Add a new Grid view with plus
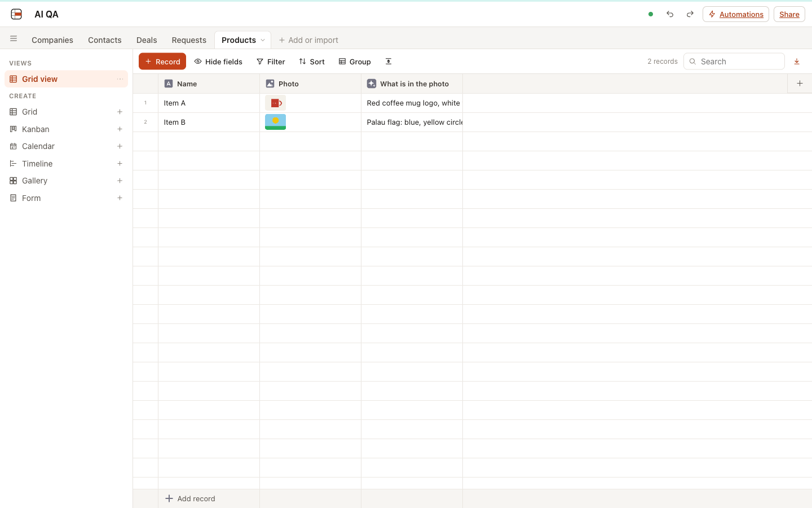Screen dimensions: 812x508 pyautogui.click(x=120, y=112)
